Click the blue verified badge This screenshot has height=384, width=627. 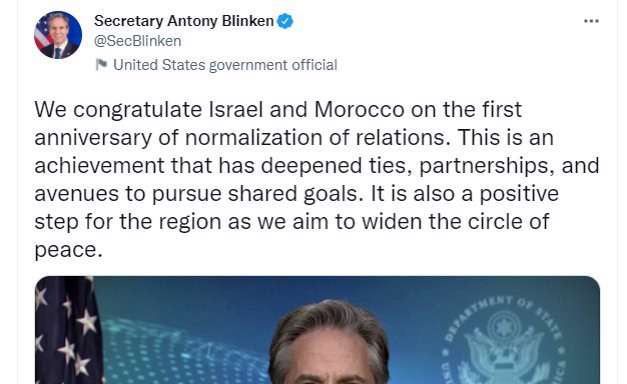285,21
